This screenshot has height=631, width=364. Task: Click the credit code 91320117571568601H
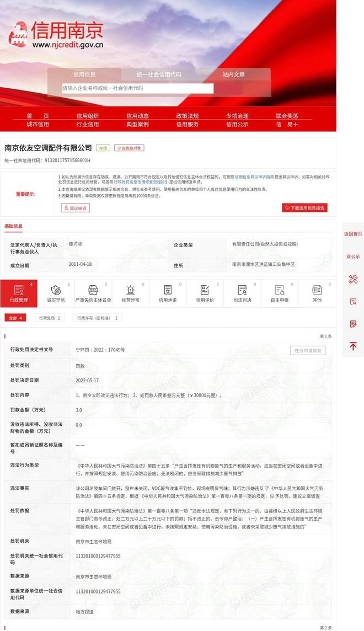68,160
